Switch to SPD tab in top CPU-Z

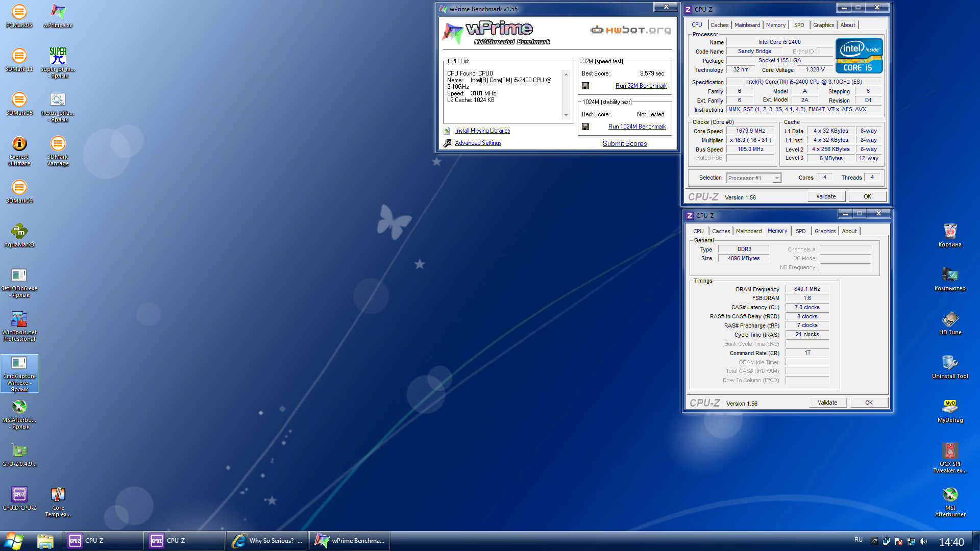click(x=799, y=25)
